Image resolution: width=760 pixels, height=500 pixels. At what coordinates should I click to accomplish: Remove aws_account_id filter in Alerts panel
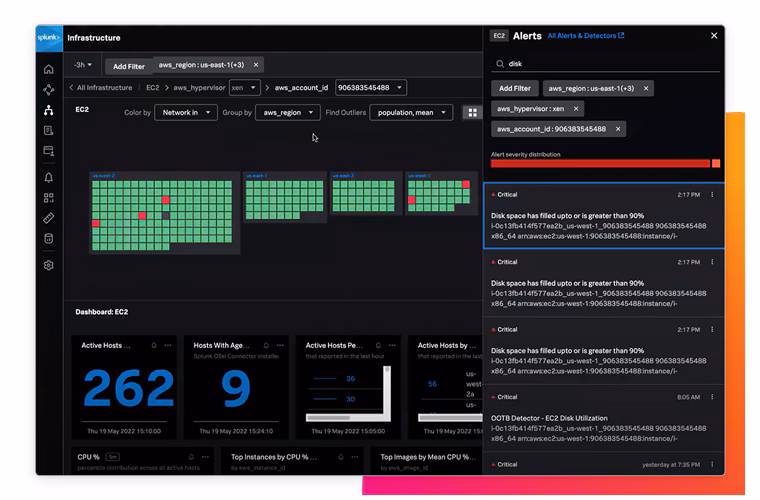pos(618,129)
